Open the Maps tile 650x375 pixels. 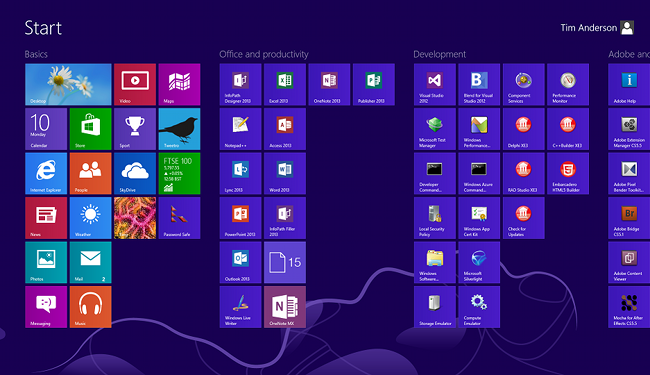[x=179, y=85]
